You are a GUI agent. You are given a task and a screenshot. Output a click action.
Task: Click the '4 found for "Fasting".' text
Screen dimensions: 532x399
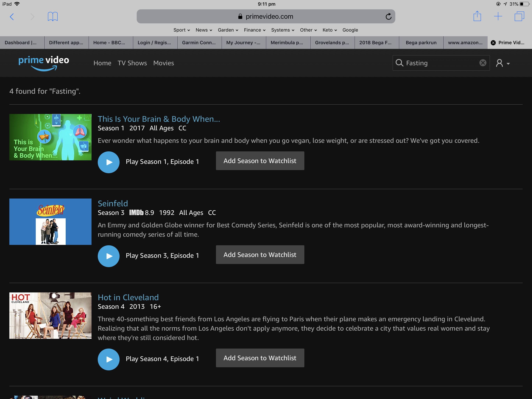coord(45,91)
